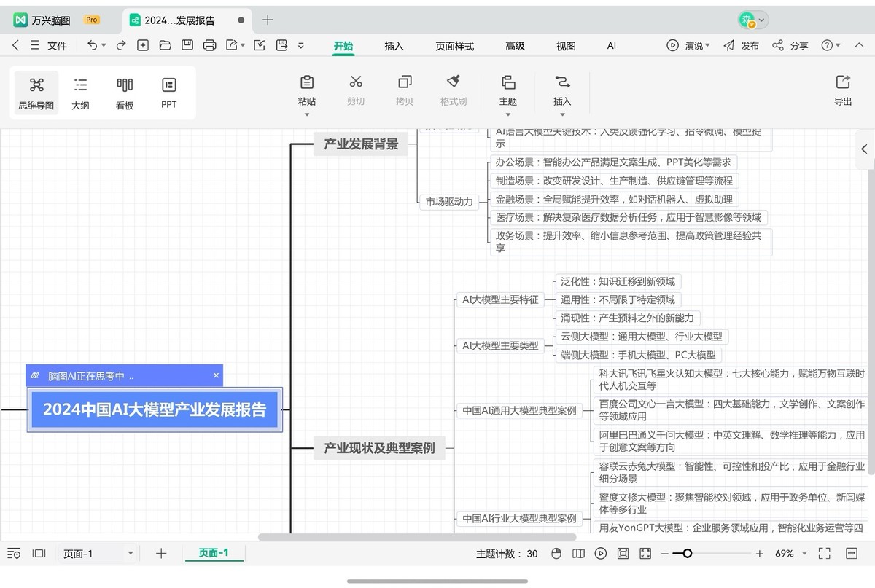
Task: Click the zoom out minus button
Action: click(664, 554)
